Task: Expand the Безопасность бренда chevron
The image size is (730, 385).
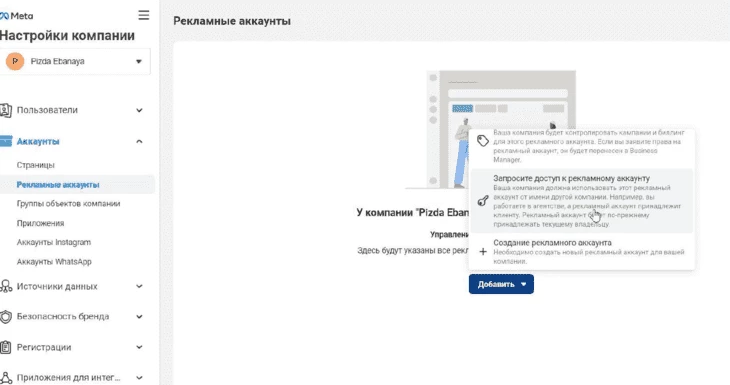Action: tap(139, 317)
